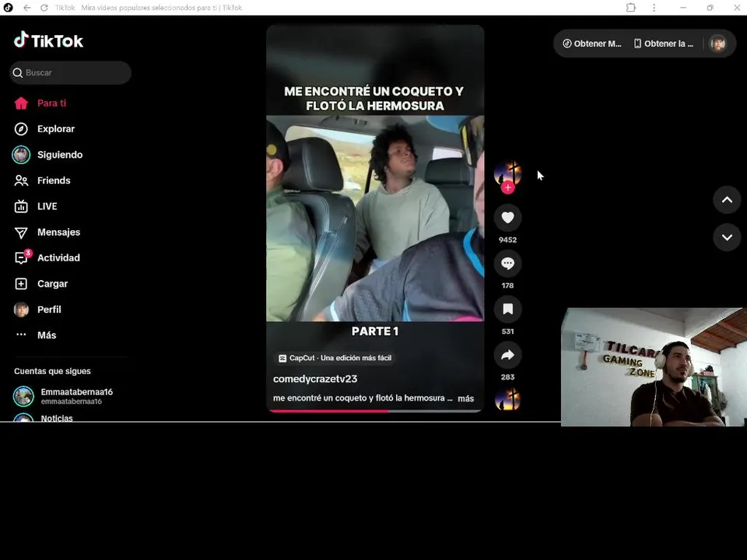The width and height of the screenshot is (747, 560).
Task: Click the three-dots icon beside Más
Action: [21, 334]
